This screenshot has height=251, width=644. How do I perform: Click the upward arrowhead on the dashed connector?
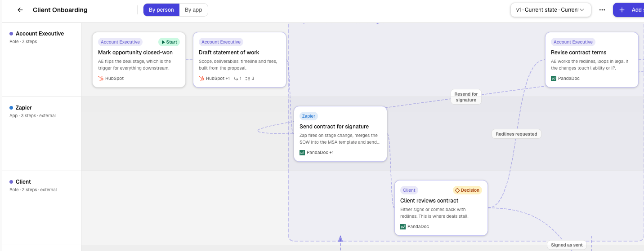[340, 239]
